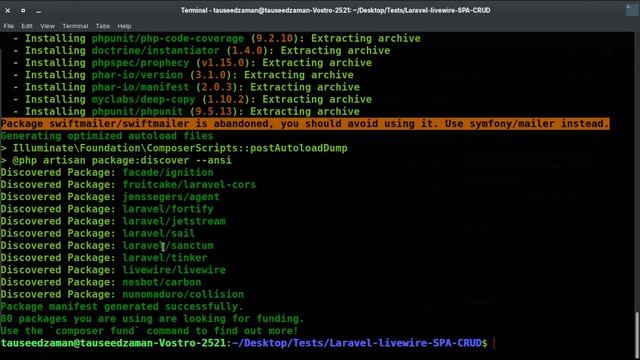Click the 'composer fund' command hint line
Image resolution: width=640 pixels, height=360 pixels.
[x=149, y=331]
